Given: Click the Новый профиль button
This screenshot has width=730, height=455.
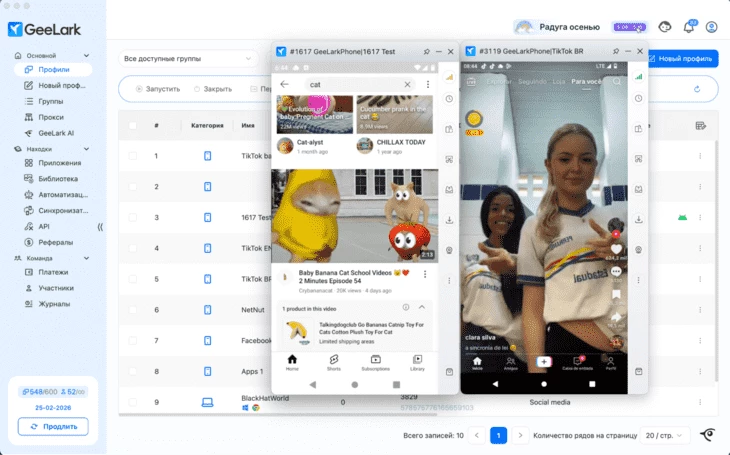Looking at the screenshot, I should 681,59.
